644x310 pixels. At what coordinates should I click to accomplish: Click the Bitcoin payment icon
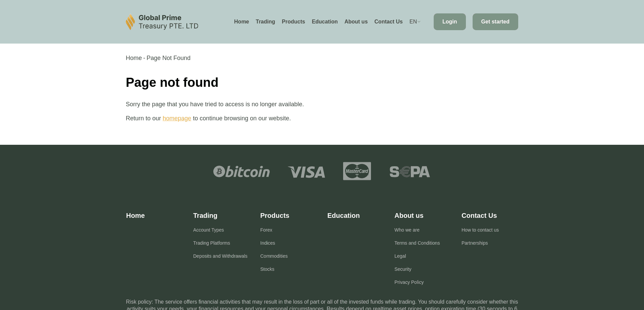(241, 172)
